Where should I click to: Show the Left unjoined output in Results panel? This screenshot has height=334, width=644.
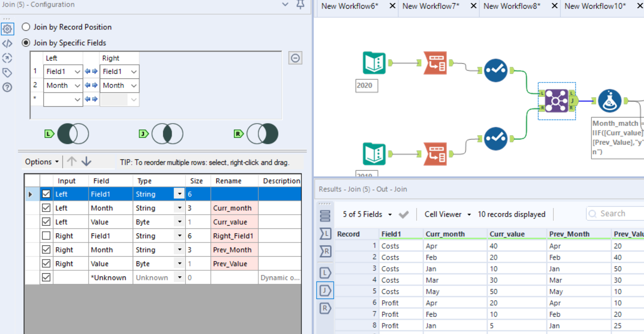[325, 273]
